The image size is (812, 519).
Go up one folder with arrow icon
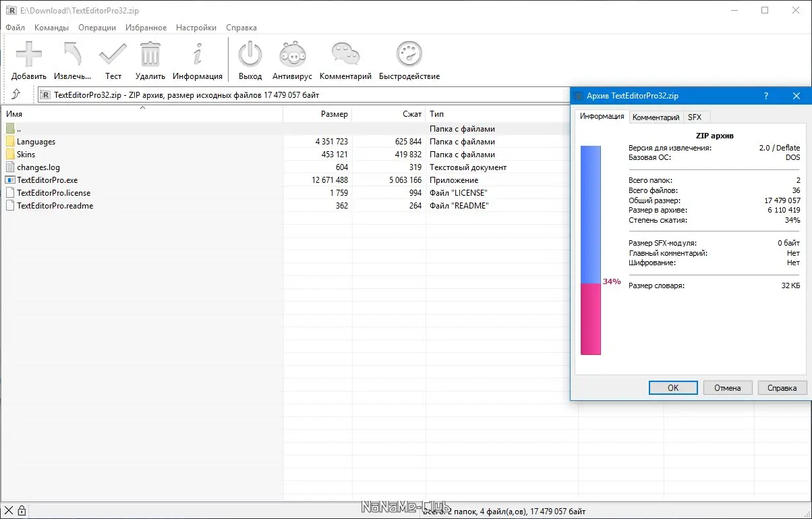click(x=16, y=94)
